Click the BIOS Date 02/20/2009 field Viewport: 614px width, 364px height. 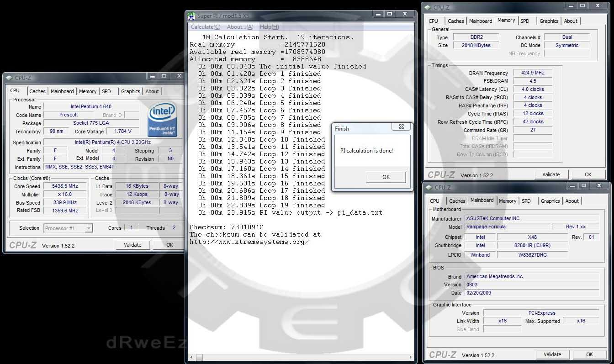532,293
